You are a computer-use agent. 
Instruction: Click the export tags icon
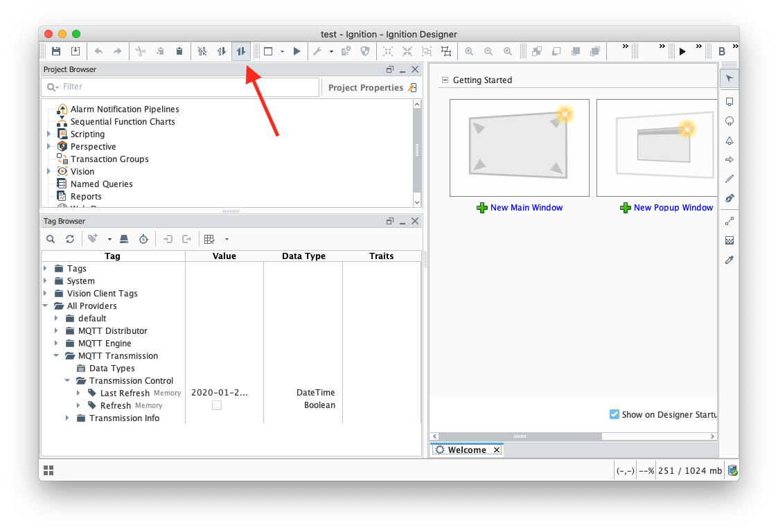(186, 239)
